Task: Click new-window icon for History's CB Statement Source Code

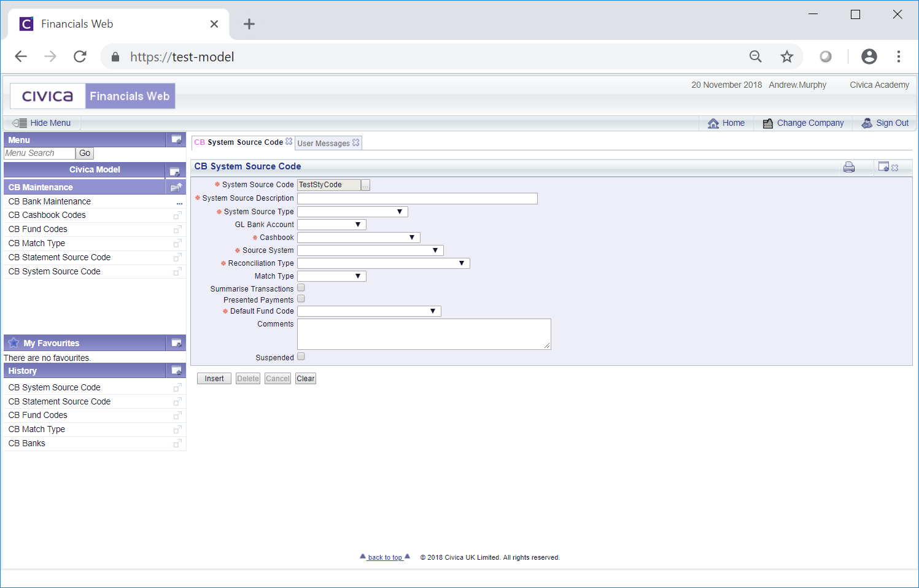Action: click(x=177, y=402)
